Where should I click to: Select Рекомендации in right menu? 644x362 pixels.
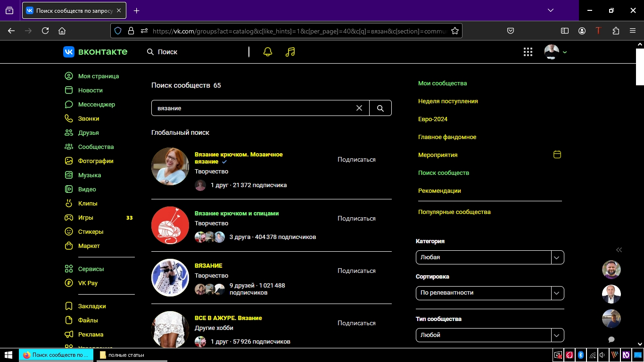point(439,191)
